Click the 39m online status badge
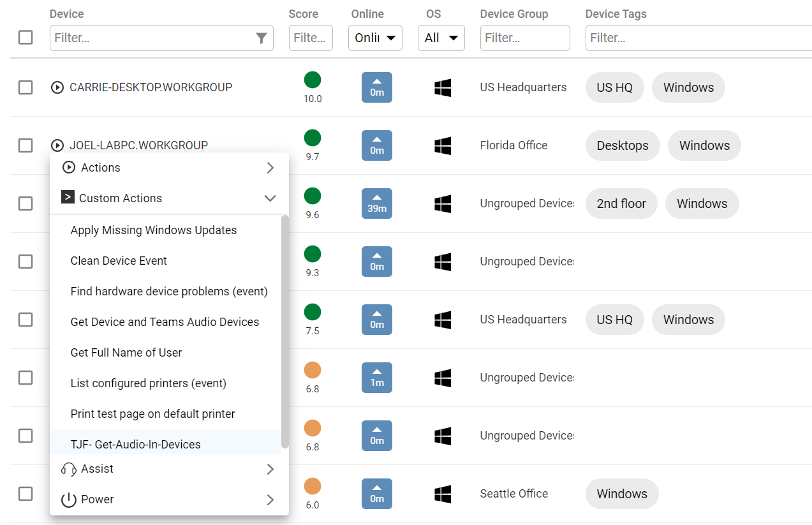Screen dimensions: 812x525 click(x=377, y=203)
